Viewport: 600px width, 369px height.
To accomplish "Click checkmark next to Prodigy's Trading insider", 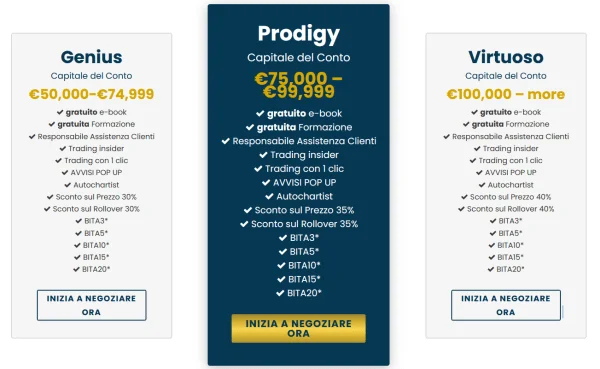I will point(263,155).
